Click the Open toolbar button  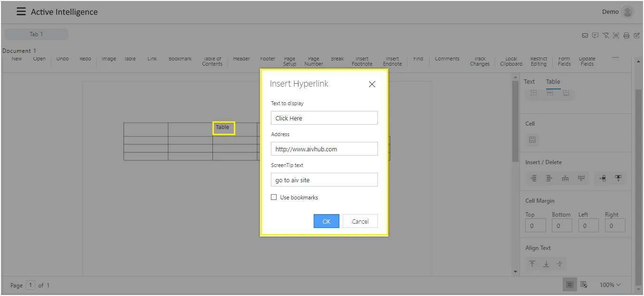[x=39, y=59]
